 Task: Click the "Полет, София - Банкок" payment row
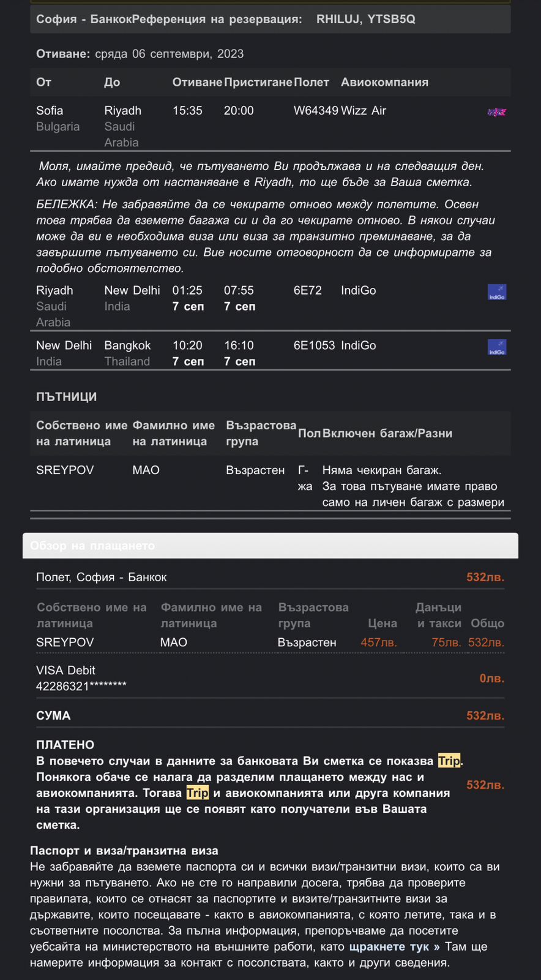click(102, 577)
